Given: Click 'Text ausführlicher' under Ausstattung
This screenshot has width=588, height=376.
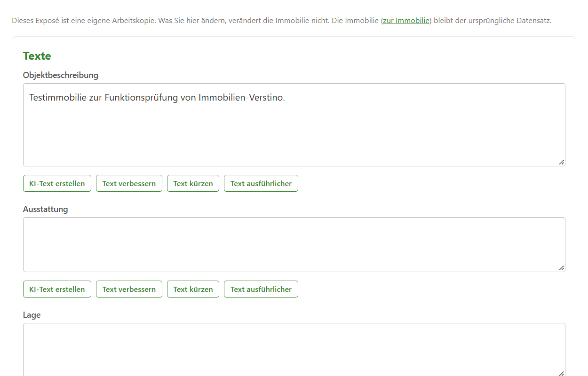Looking at the screenshot, I should click(261, 289).
